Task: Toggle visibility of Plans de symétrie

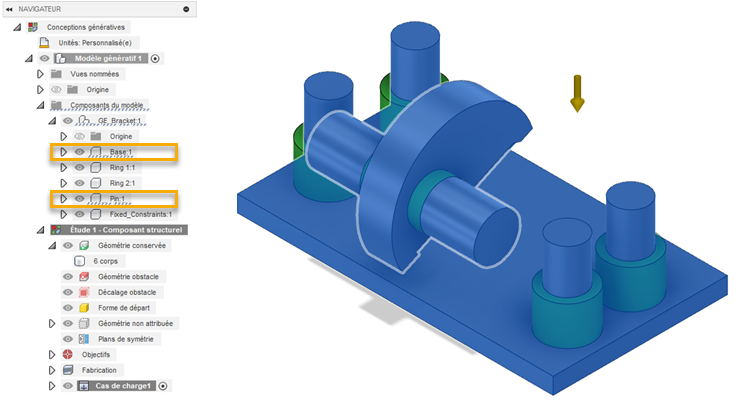Action: [68, 339]
